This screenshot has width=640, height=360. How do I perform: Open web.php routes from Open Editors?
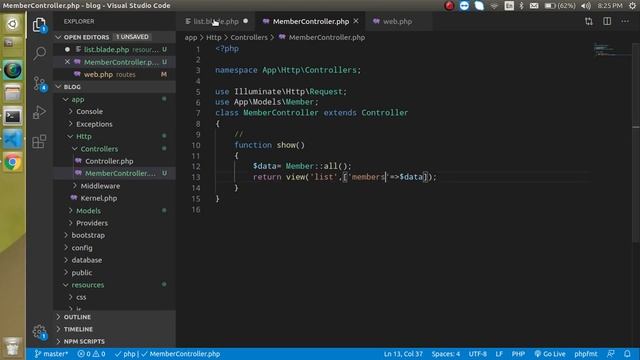[x=115, y=74]
